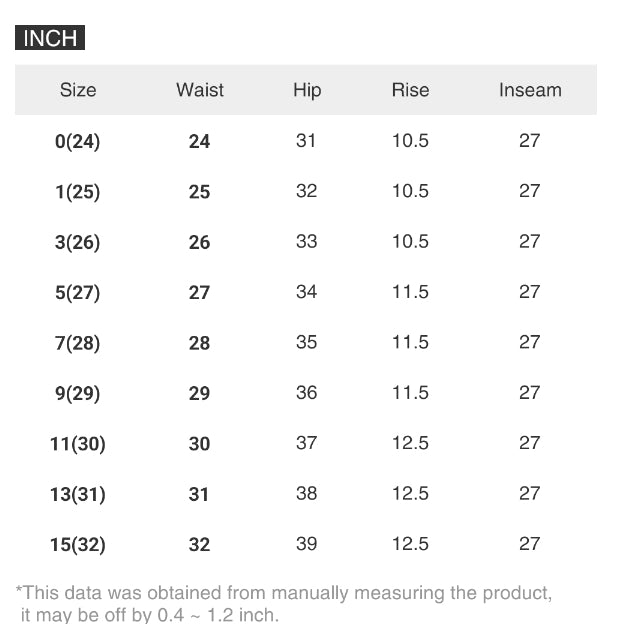
Task: Select hip measurement 31 in first row
Action: pos(307,141)
